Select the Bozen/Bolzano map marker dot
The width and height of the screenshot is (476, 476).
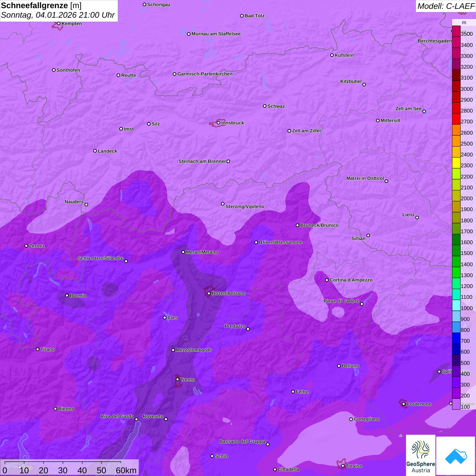[x=209, y=293]
